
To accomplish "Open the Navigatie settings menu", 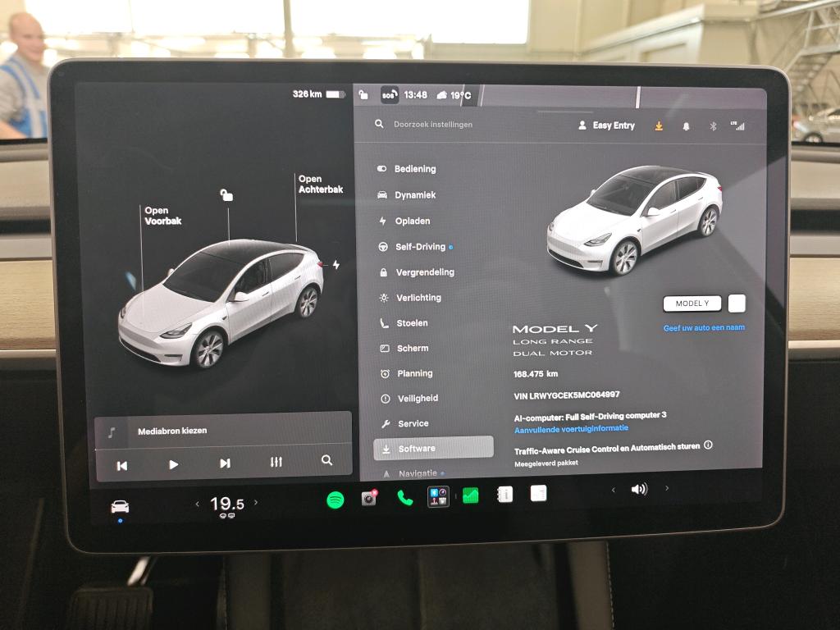I will pos(418,473).
